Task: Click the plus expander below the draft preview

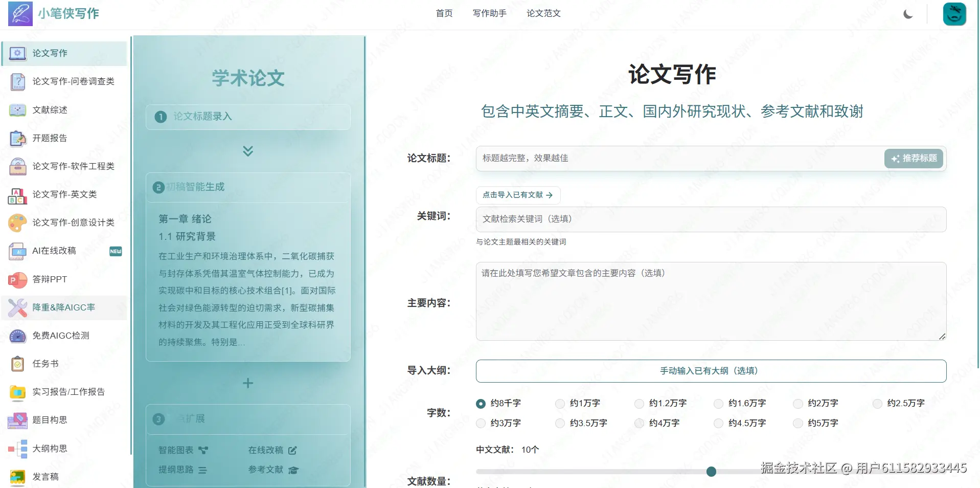Action: 248,383
